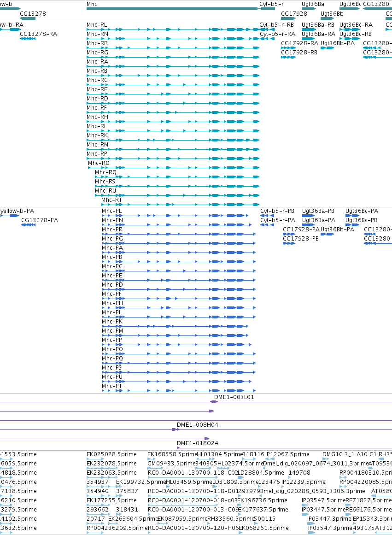The image size is (392, 535).
Task: Select transcript Mhc-RT
Action: point(111,200)
